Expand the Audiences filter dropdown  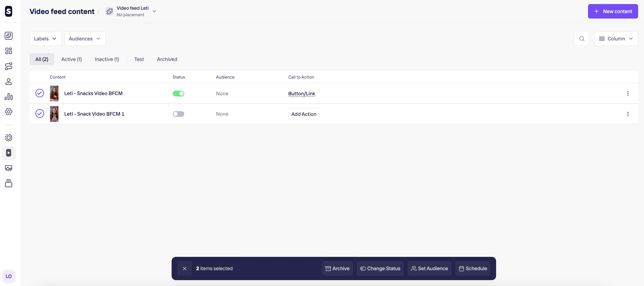click(85, 39)
